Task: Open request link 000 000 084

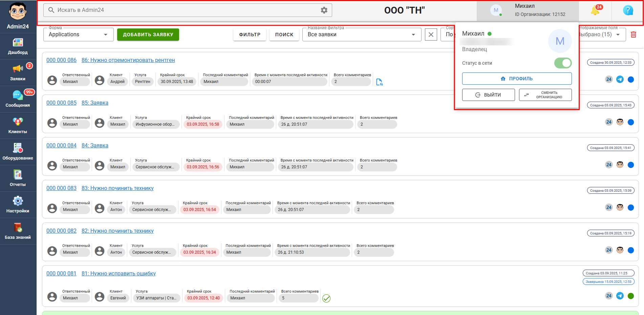Action: (x=61, y=145)
